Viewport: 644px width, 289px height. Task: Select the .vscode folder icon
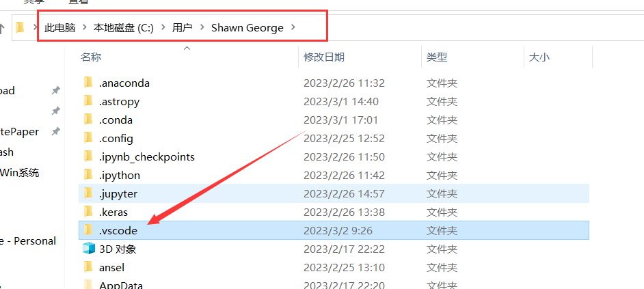pyautogui.click(x=88, y=230)
